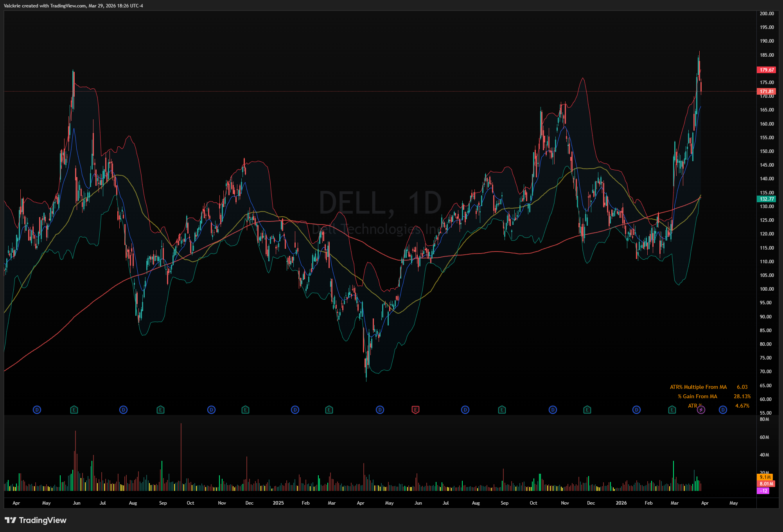Click the dividend D marker above 2026 label

pos(636,410)
